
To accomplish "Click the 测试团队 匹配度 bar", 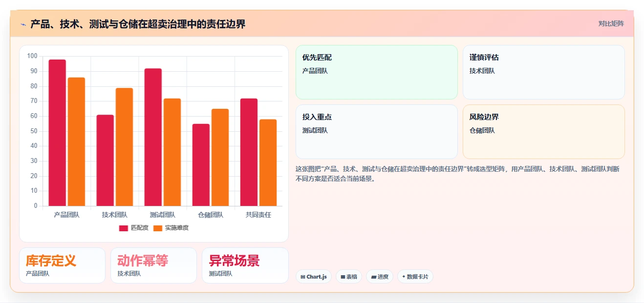I will (153, 137).
